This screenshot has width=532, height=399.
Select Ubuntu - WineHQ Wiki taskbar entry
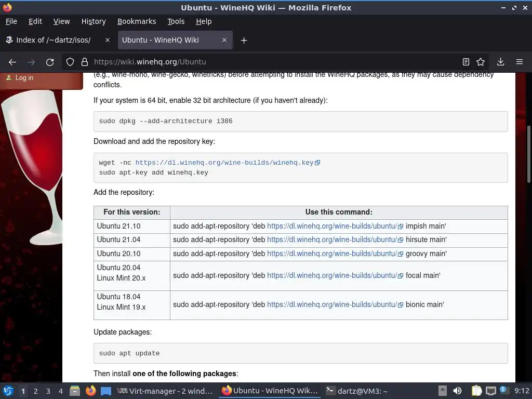coord(270,391)
